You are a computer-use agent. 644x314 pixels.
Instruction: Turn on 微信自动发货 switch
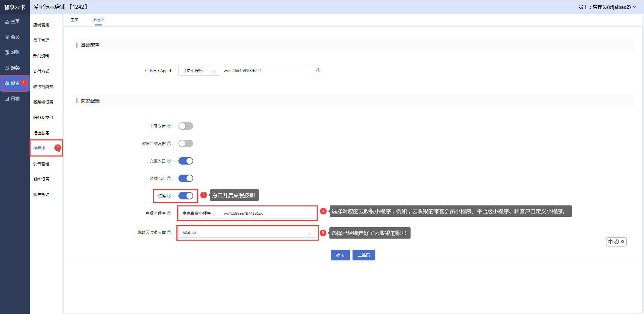[x=185, y=143]
